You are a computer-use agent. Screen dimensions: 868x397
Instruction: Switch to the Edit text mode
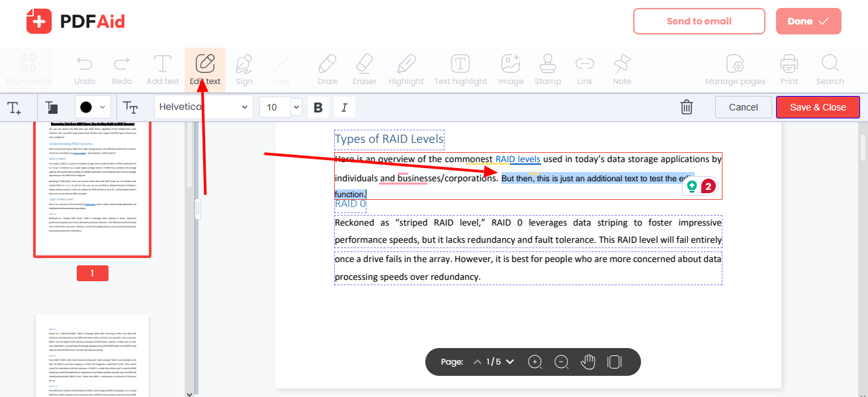204,69
